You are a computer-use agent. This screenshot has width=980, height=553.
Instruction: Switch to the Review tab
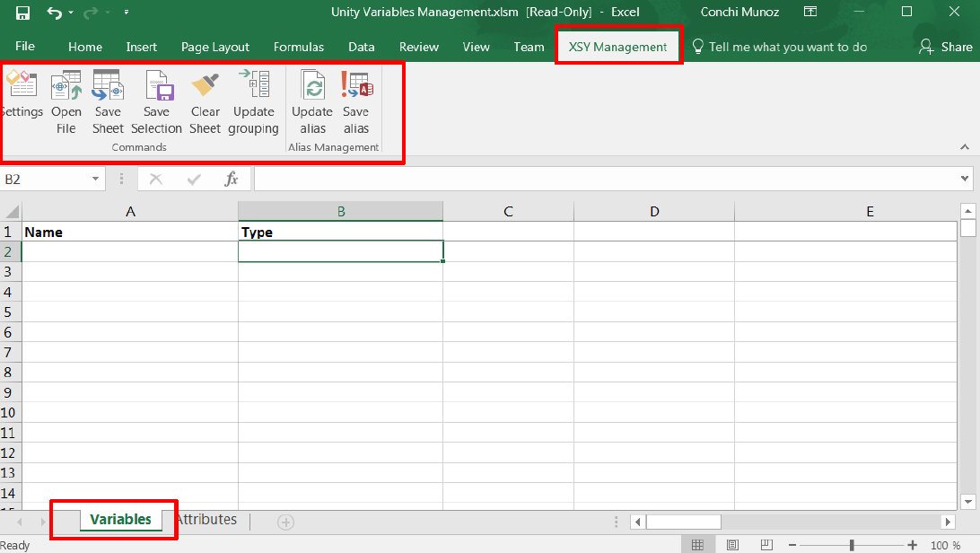click(419, 47)
